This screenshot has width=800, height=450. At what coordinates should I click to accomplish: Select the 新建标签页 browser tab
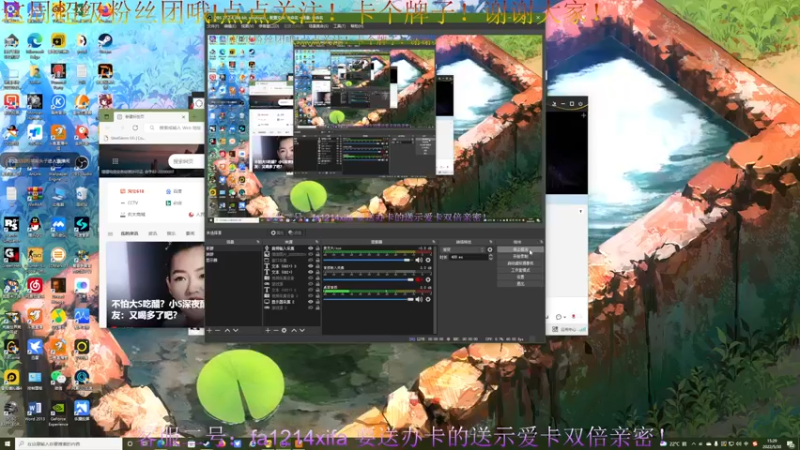pos(151,116)
